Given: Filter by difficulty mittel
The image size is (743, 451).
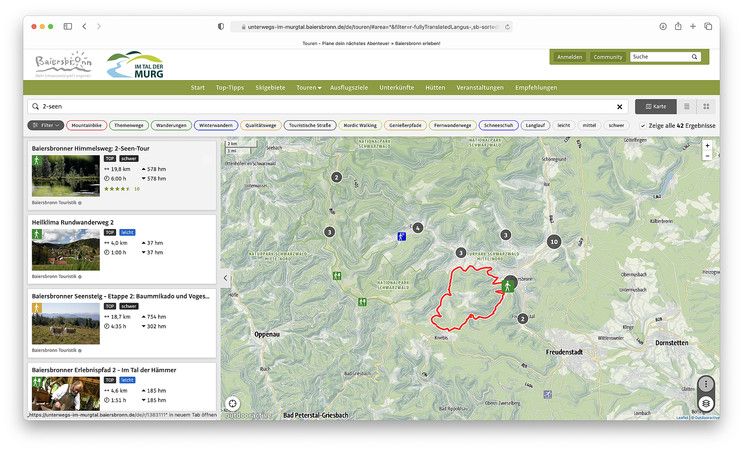Looking at the screenshot, I should [589, 126].
